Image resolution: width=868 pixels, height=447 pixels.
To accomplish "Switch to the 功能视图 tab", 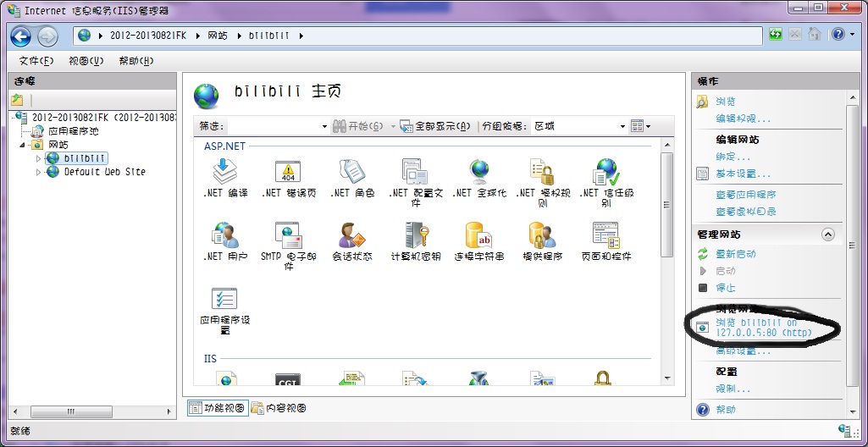I will pyautogui.click(x=217, y=408).
